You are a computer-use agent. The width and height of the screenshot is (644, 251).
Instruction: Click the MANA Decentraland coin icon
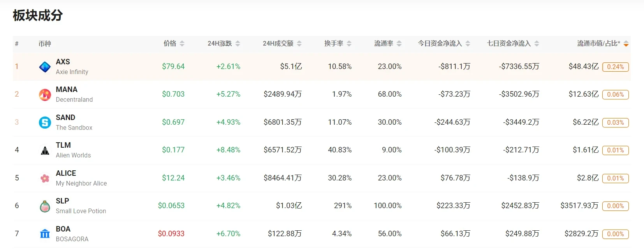(45, 94)
